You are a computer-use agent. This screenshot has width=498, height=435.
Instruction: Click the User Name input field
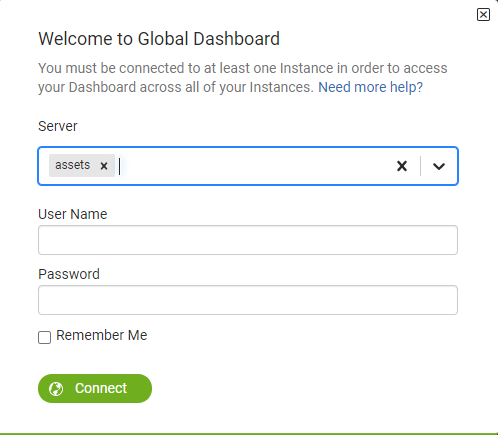point(248,240)
